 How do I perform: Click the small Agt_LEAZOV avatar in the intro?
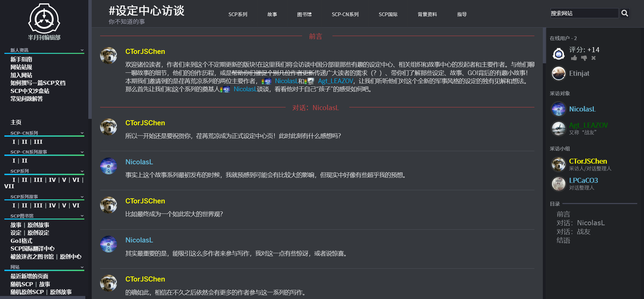[311, 81]
